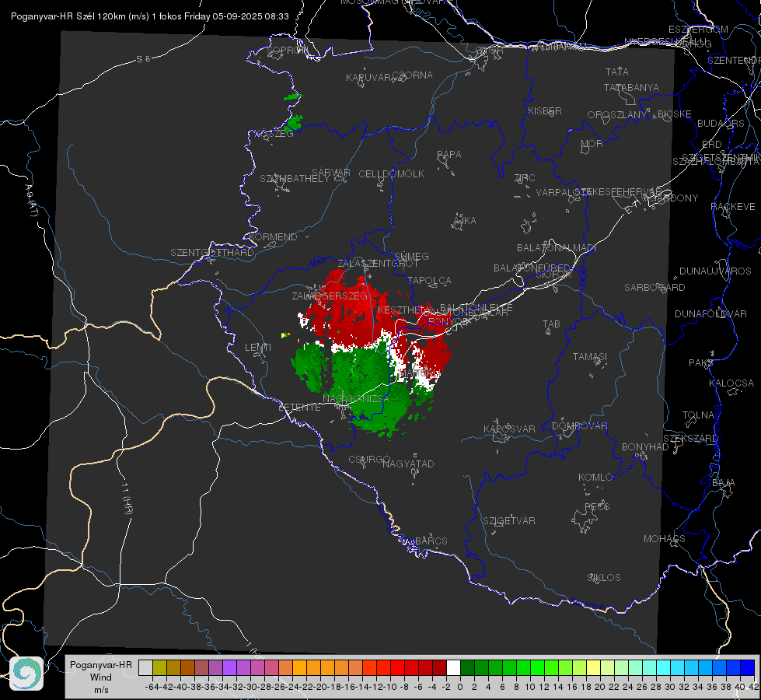
Task: Click the darkest green swatch between 0 and 2
Action: click(467, 667)
